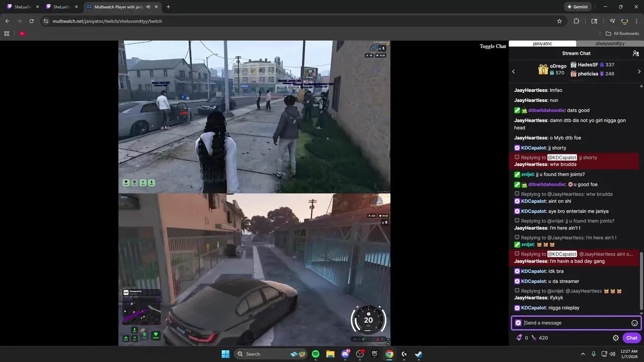Switch to janiyatnc chat tab
This screenshot has height=362, width=644.
pyautogui.click(x=542, y=44)
